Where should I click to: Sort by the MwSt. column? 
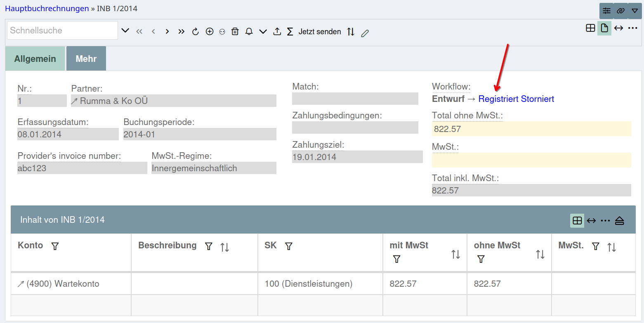coord(611,247)
